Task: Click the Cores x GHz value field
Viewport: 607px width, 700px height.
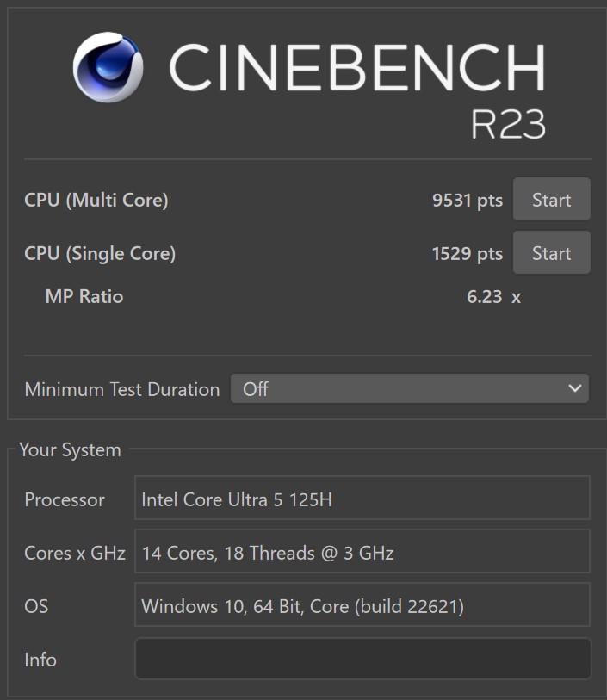Action: tap(362, 552)
